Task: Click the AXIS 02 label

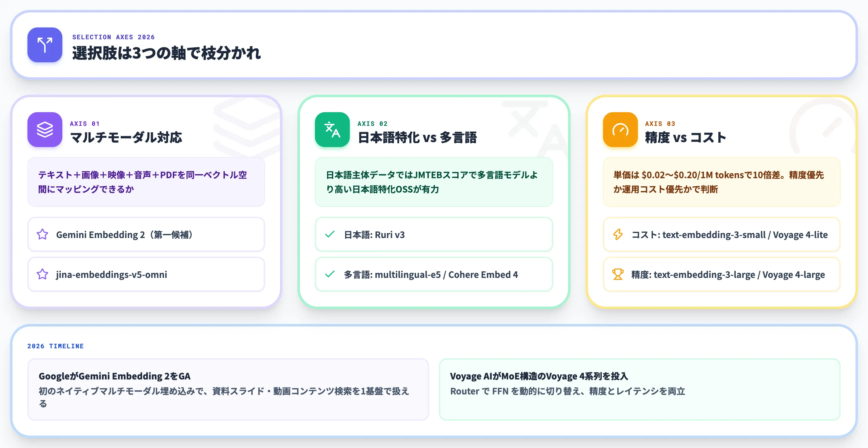Action: [x=373, y=124]
